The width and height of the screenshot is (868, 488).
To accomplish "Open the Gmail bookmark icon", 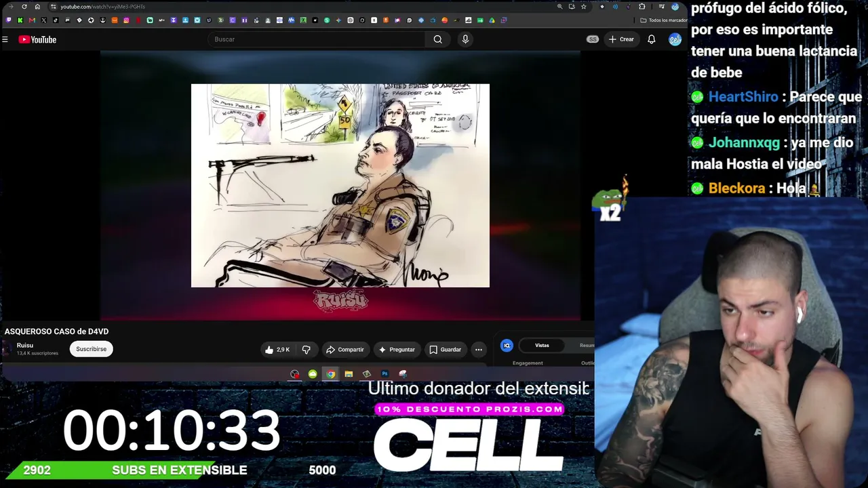I will point(32,20).
